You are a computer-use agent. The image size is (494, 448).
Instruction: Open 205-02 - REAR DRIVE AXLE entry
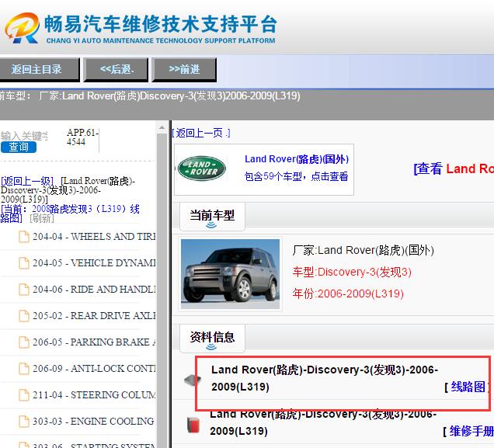[x=94, y=316]
